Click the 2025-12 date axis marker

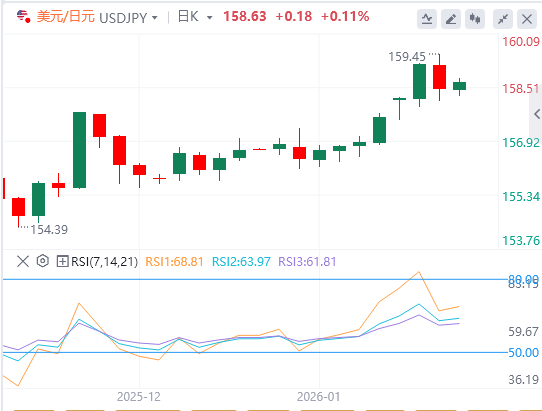point(139,397)
